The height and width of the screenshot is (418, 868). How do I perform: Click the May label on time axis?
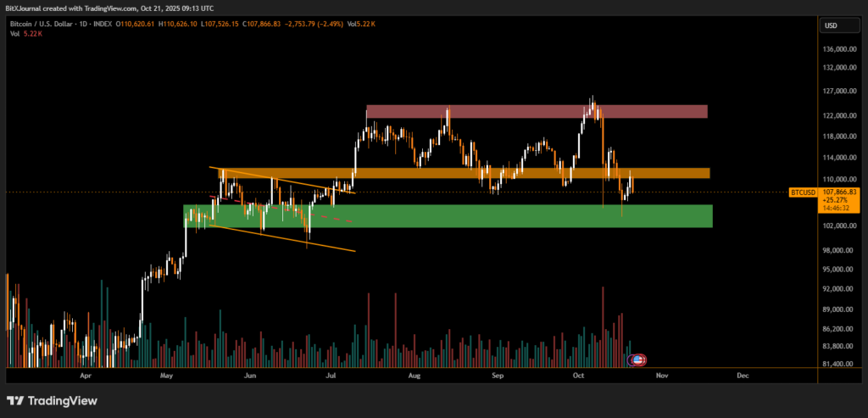tap(166, 374)
